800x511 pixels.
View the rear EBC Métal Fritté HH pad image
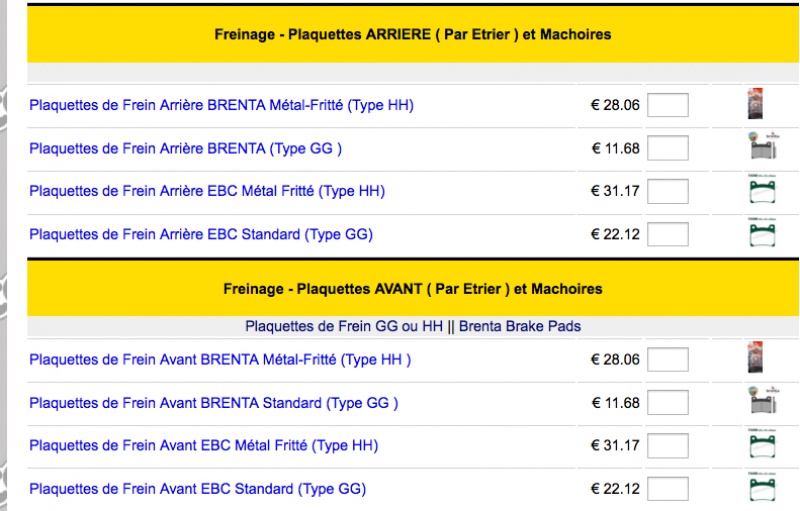point(762,189)
